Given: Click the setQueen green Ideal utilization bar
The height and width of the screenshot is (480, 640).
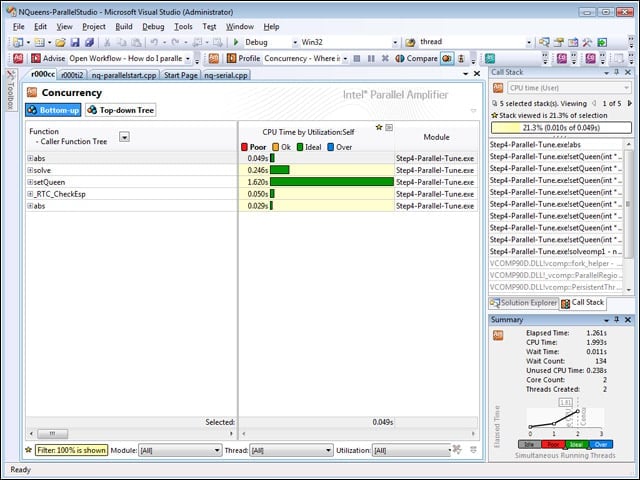Looking at the screenshot, I should tap(332, 182).
